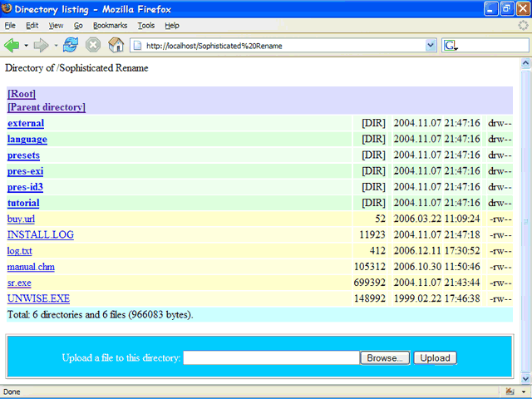Download the sr.exe file
This screenshot has width=532, height=399.
click(19, 283)
